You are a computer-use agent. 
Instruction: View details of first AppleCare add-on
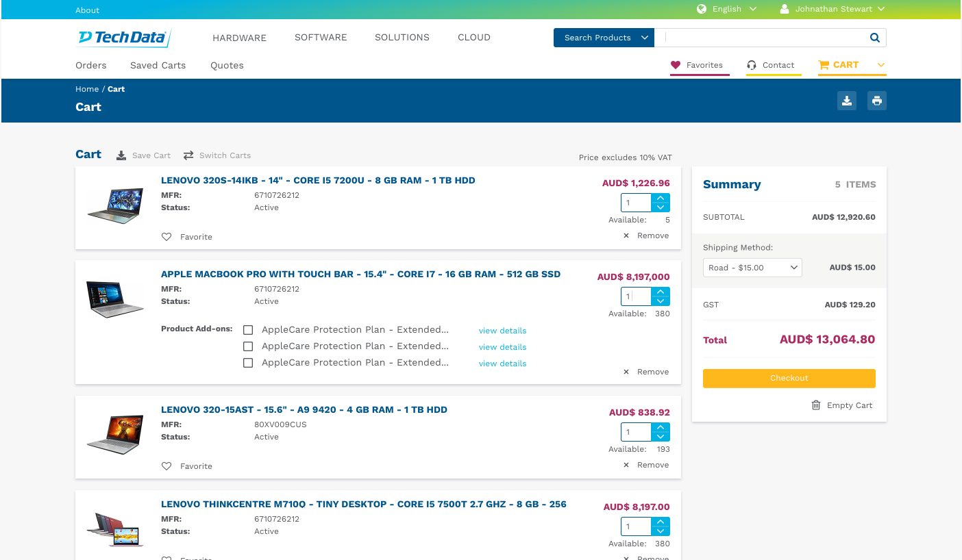pos(502,331)
